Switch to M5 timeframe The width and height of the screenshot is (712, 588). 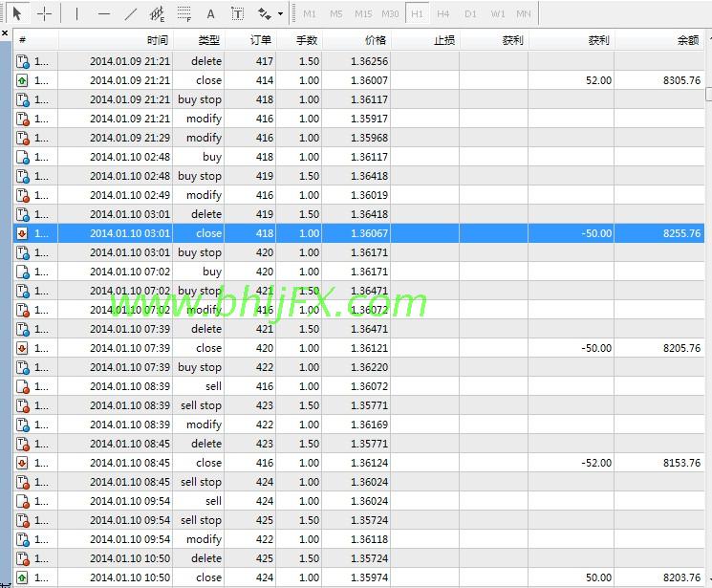click(x=336, y=14)
